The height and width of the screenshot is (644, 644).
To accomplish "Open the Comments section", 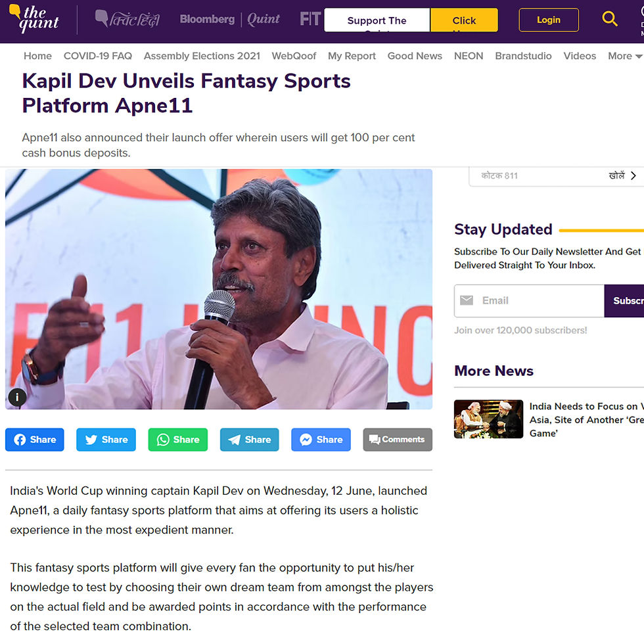I will [x=398, y=440].
